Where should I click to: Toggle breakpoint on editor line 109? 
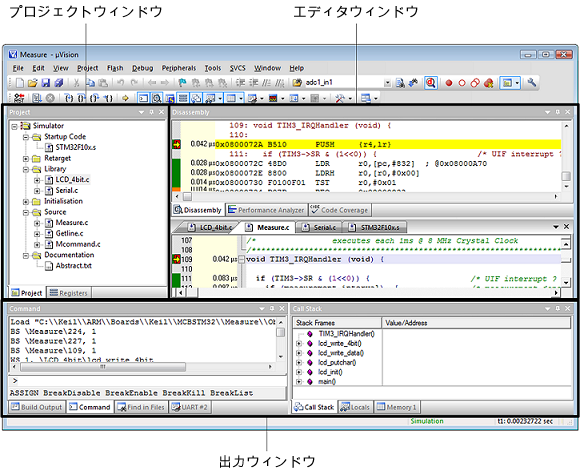(x=176, y=259)
